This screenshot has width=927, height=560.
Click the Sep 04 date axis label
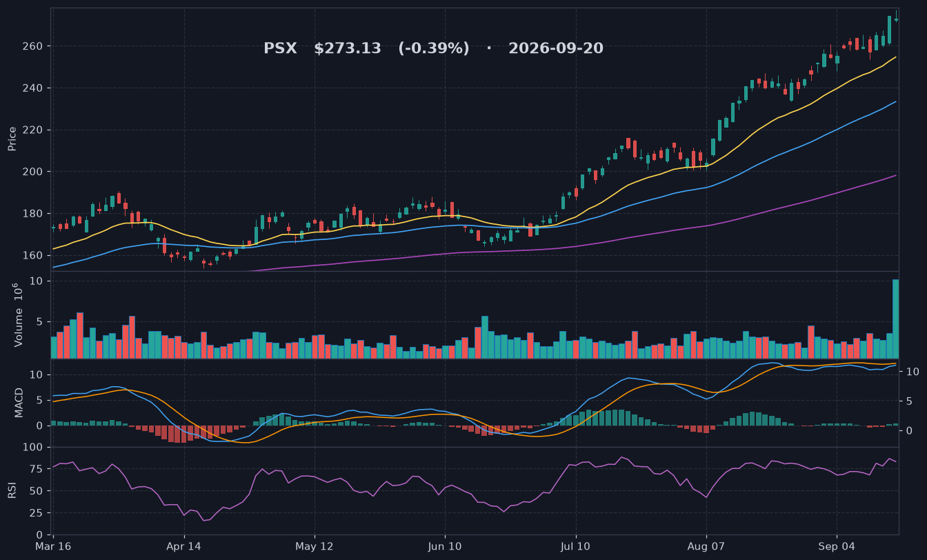coord(837,546)
